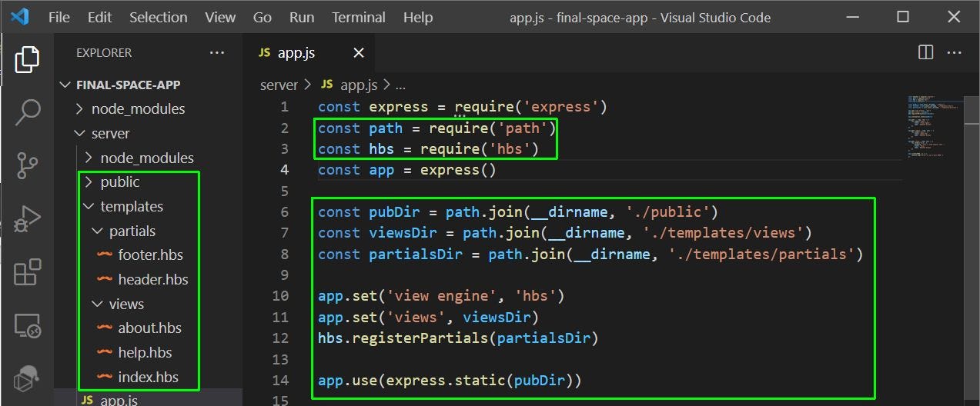The width and height of the screenshot is (980, 406).
Task: Close the app.js editor tab
Action: [x=358, y=53]
